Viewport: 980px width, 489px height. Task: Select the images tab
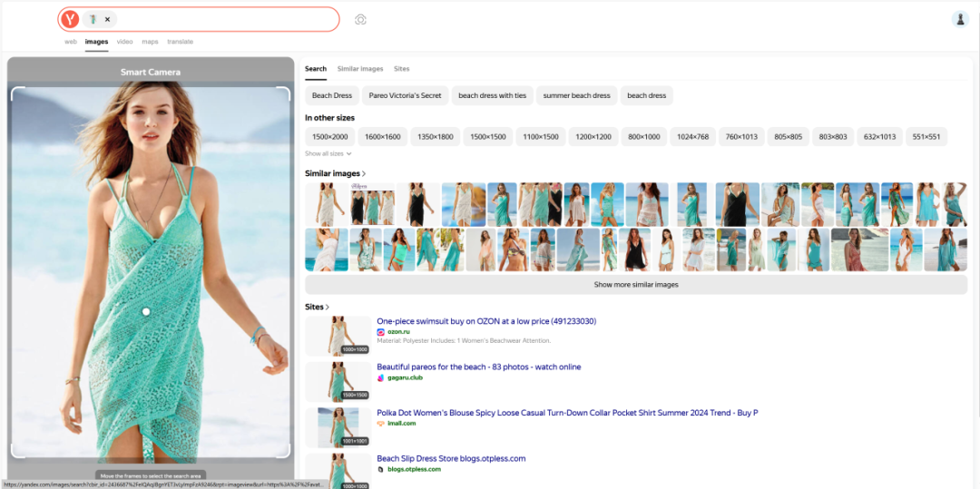tap(96, 42)
